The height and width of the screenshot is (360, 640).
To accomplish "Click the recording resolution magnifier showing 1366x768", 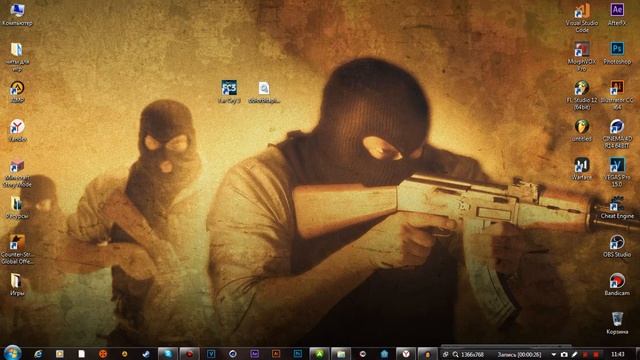I will 456,354.
